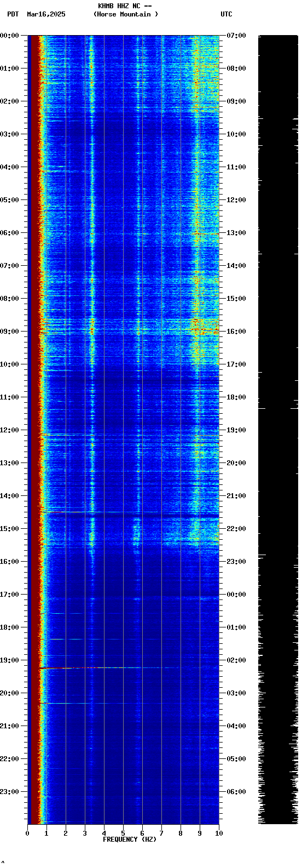Image resolution: width=302 pixels, height=868 pixels.
Task: Click the station title KHMB HHZ NC --
Action: coord(125,6)
